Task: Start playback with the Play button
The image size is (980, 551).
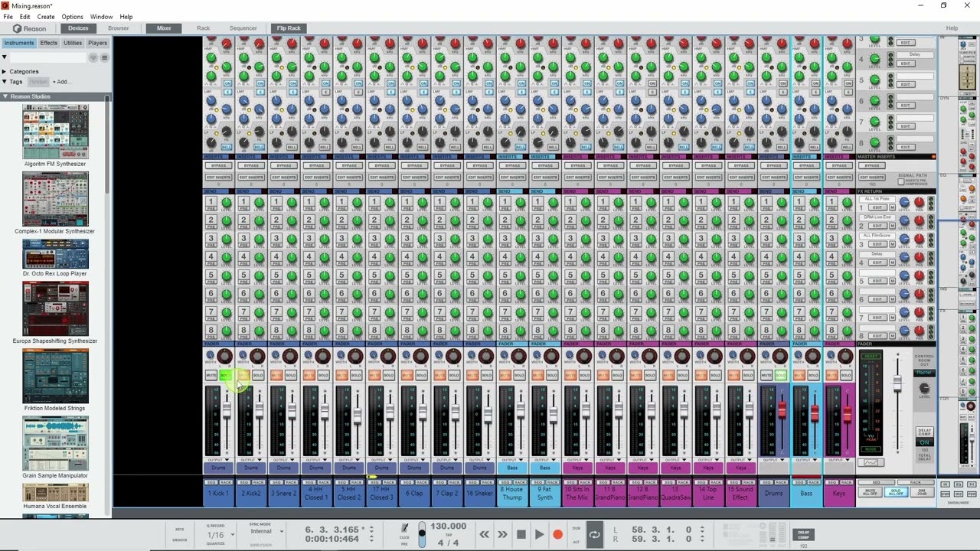Action: point(539,535)
